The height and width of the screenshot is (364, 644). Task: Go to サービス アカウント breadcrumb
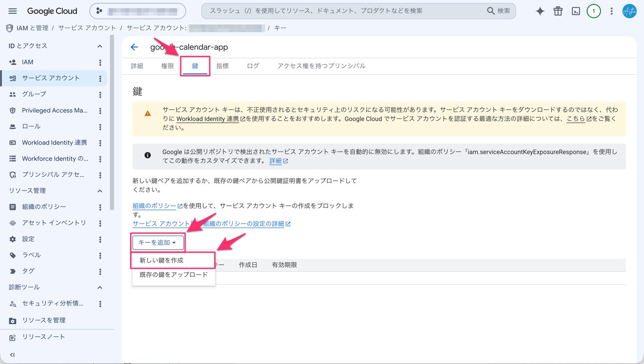[x=87, y=28]
